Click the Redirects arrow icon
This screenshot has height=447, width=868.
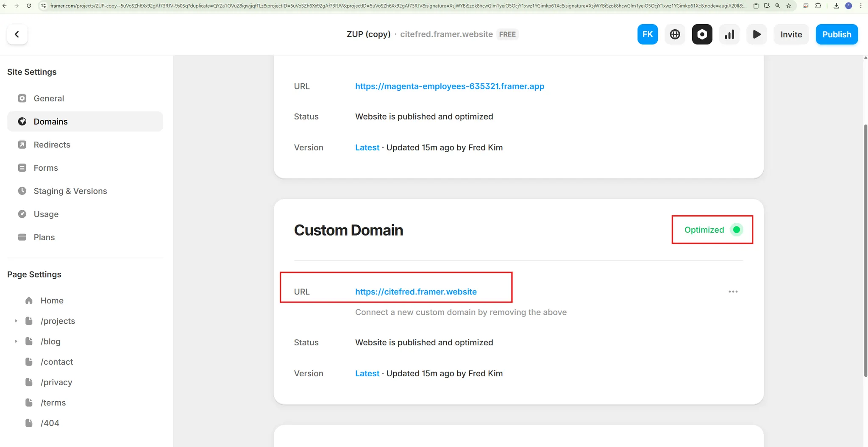(22, 144)
